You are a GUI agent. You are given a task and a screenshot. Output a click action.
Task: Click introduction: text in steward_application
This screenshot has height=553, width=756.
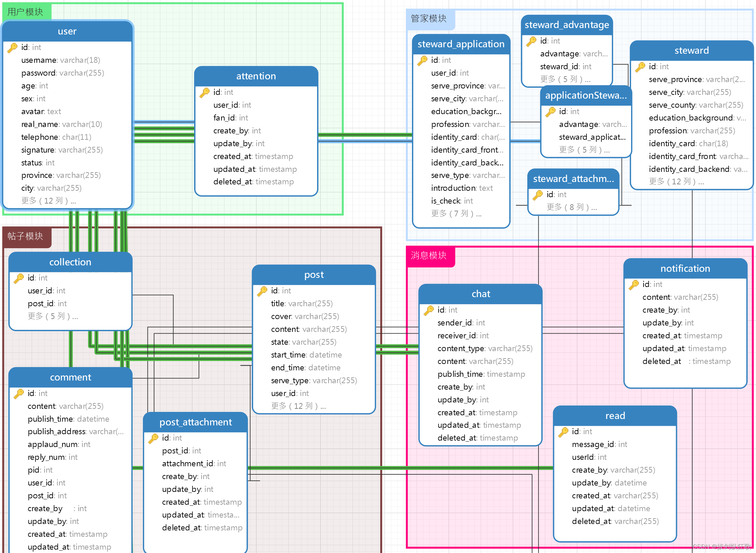[x=462, y=188]
